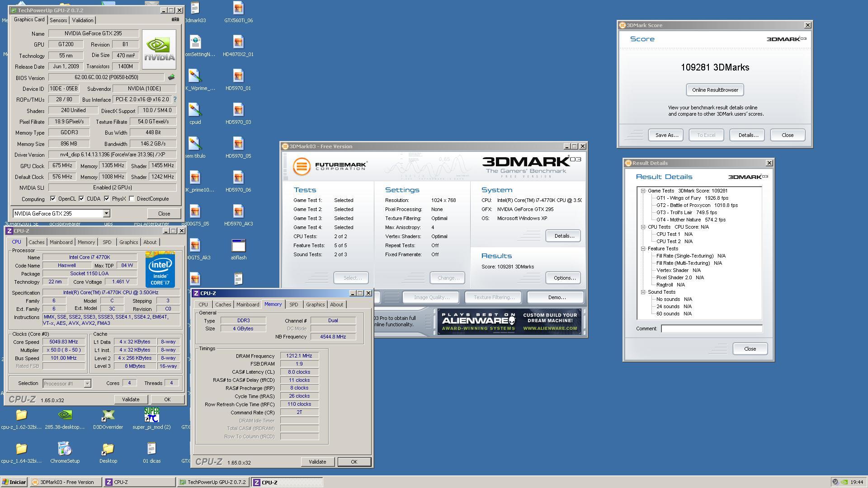Screen dimensions: 868x488
Task: Select GT4 - Mother Nature result row
Action: [691, 220]
